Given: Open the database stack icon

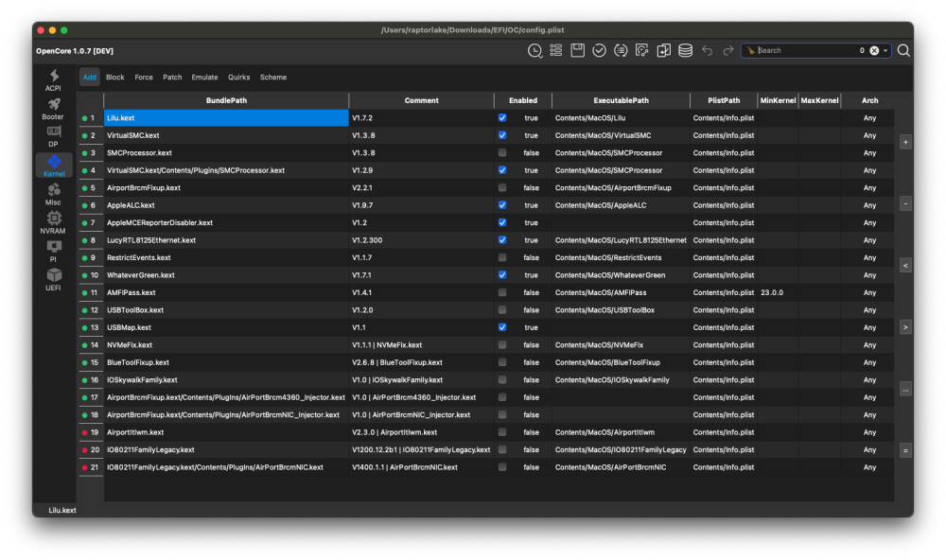Looking at the screenshot, I should pyautogui.click(x=685, y=51).
